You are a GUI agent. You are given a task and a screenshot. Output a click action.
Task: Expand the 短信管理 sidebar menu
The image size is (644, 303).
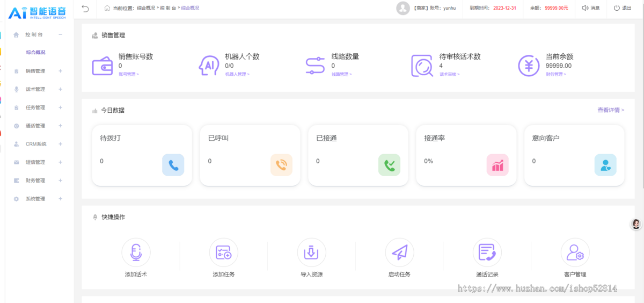[60, 162]
